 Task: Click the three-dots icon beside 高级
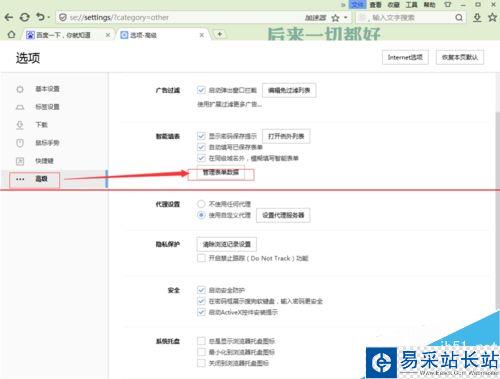(x=20, y=179)
